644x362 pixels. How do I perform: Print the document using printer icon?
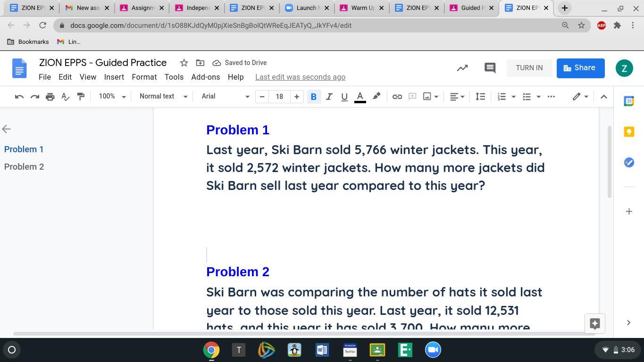pos(50,97)
